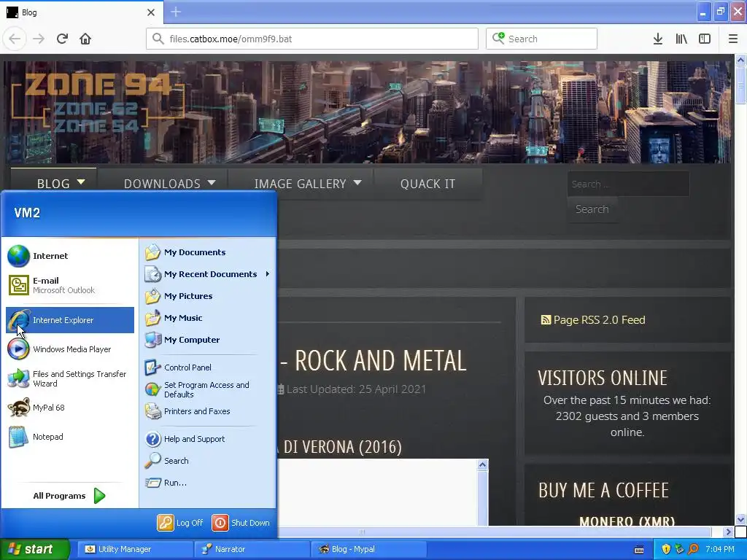Viewport: 747px width, 560px height.
Task: Click page vertical scrollbar down arrow
Action: pyautogui.click(x=741, y=519)
